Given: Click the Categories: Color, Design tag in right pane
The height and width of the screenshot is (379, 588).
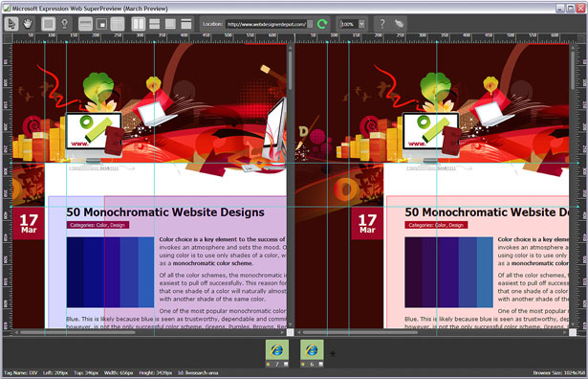Looking at the screenshot, I should (x=436, y=225).
